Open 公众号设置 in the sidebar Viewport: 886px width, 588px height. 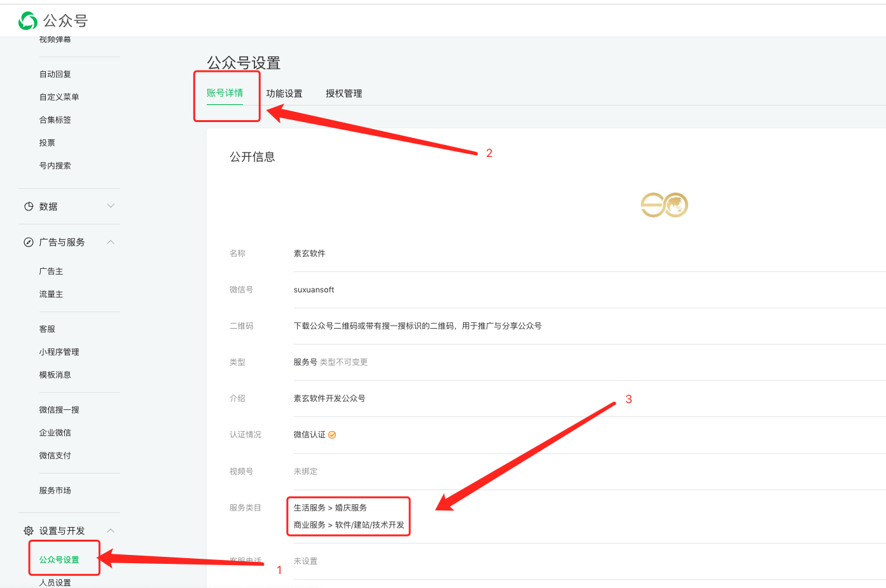[x=59, y=560]
